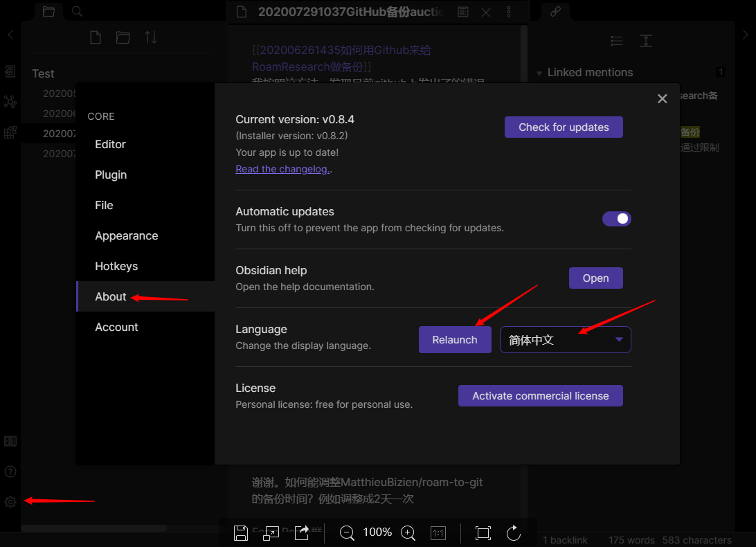Image resolution: width=756 pixels, height=547 pixels.
Task: Open the Read the changelog link
Action: 282,169
